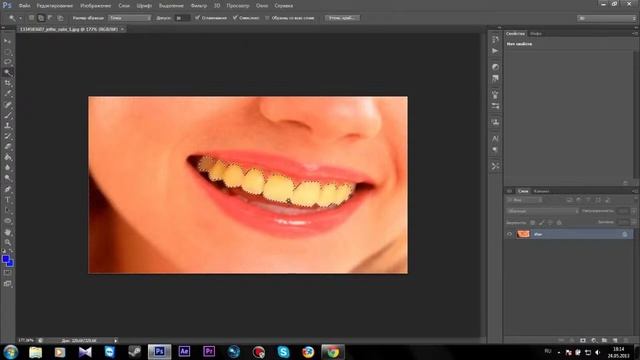640x360 pixels.
Task: Open layer blending mode dropdown
Action: click(542, 211)
